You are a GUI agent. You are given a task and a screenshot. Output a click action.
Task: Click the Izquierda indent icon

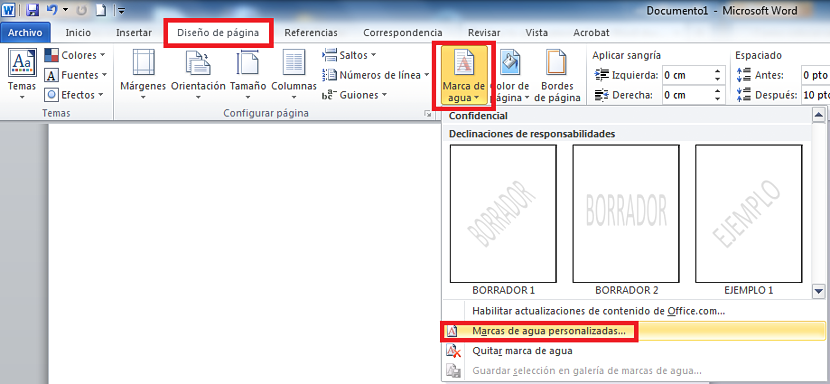point(601,75)
